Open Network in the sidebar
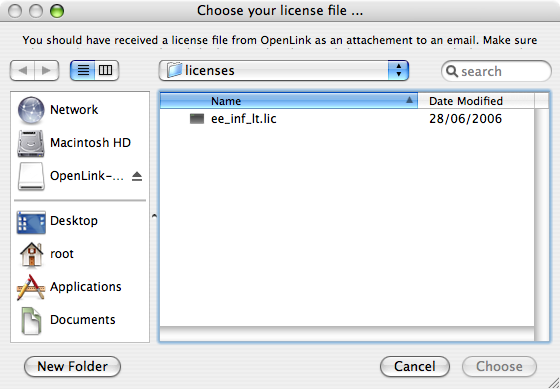560x389 pixels. pyautogui.click(x=58, y=110)
